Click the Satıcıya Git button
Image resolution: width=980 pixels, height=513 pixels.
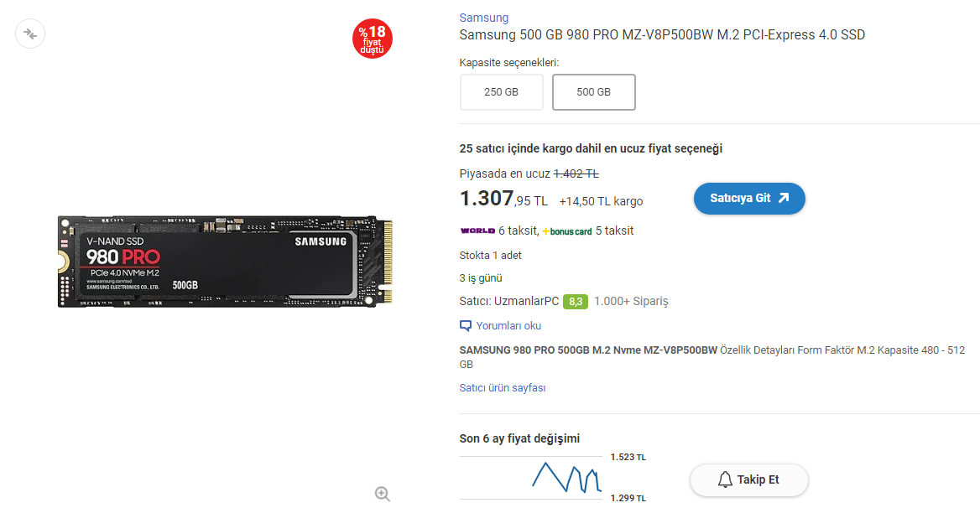749,199
